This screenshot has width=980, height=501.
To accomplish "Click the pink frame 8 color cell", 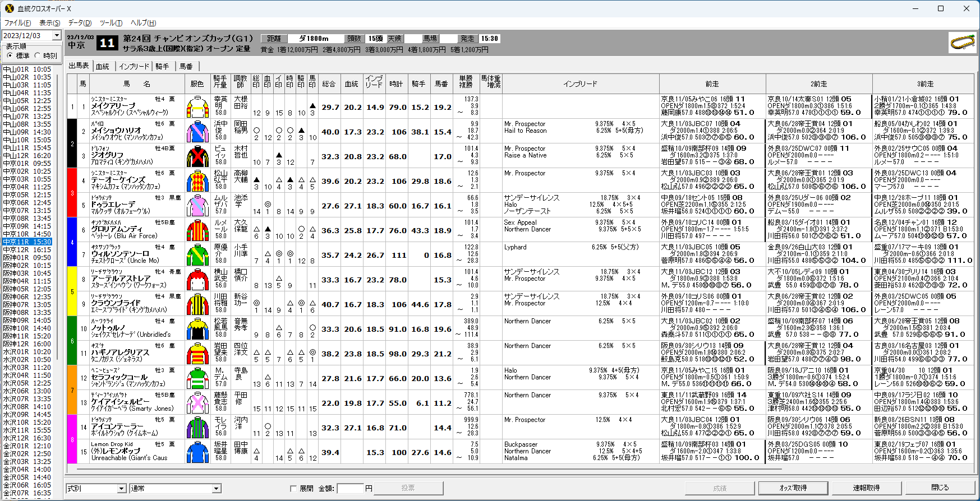I will pyautogui.click(x=72, y=439).
